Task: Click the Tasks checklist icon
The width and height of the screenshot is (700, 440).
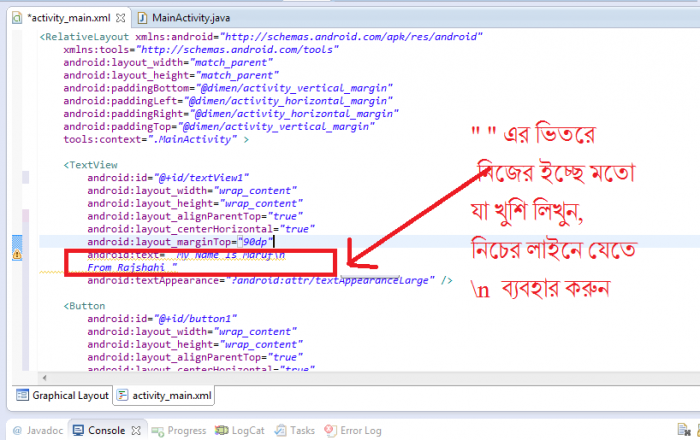Action: pyautogui.click(x=280, y=431)
